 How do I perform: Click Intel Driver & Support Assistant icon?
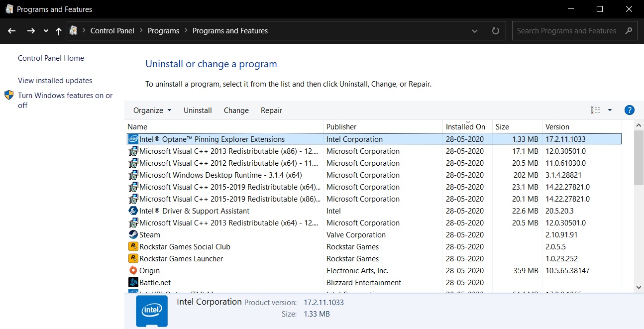(133, 211)
